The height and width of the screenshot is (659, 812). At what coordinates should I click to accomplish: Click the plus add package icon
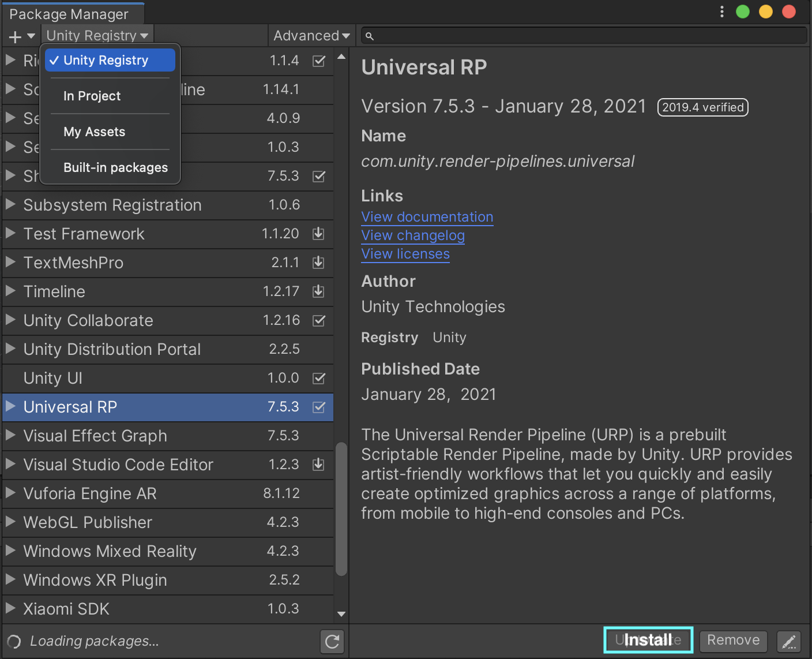15,37
